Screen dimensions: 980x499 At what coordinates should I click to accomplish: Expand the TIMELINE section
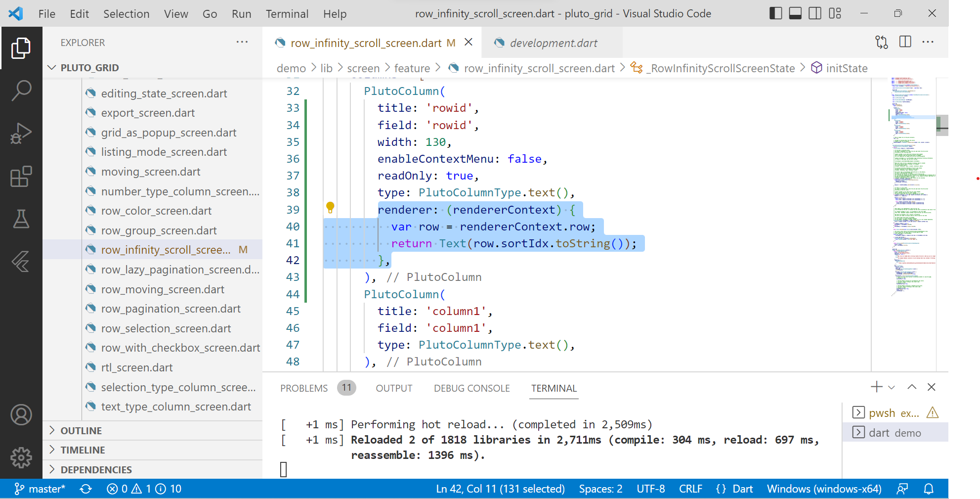point(152,450)
